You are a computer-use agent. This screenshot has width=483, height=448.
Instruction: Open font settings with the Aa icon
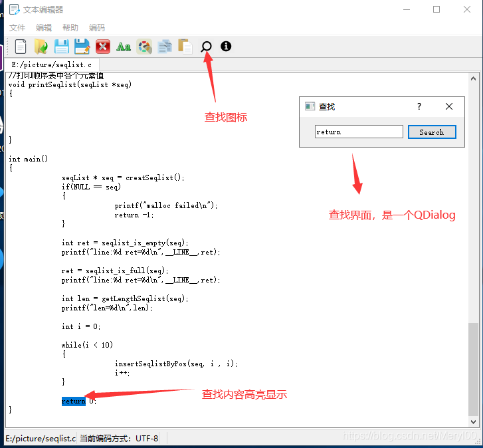[x=123, y=47]
